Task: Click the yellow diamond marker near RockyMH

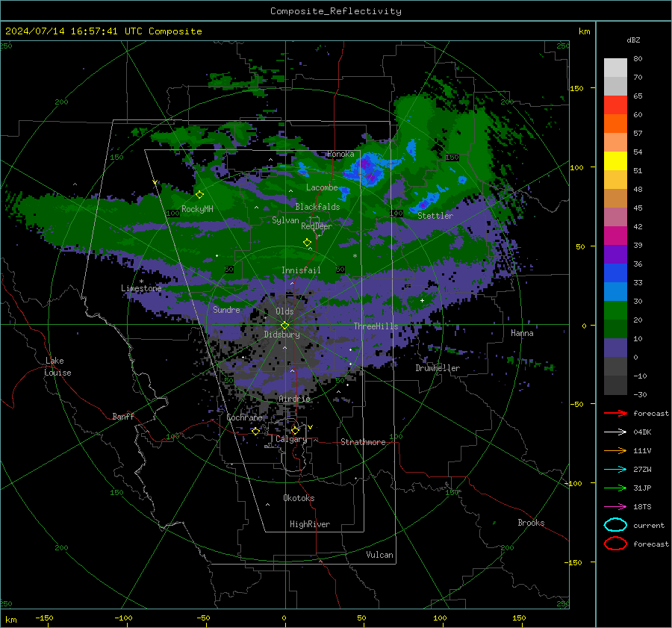Action: point(199,195)
